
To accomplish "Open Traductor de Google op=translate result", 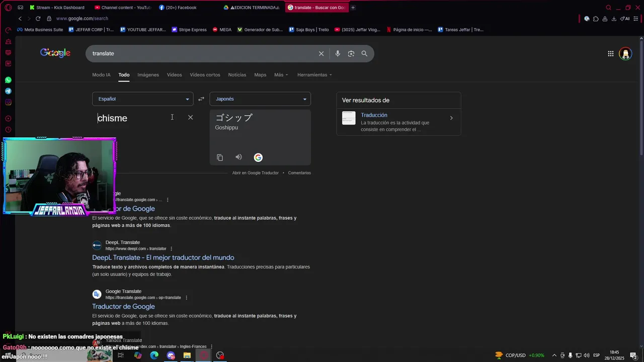I will [123, 306].
